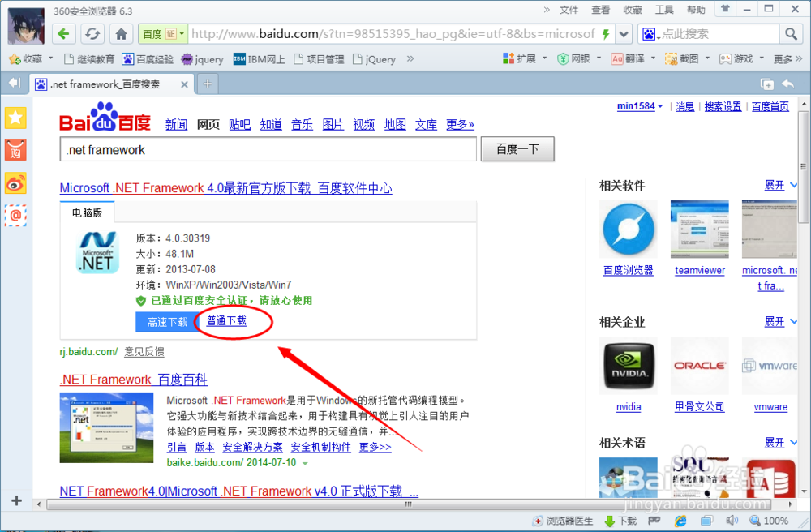The image size is (811, 532).
Task: Open the 甲骨文公司 Oracle thumbnail
Action: pyautogui.click(x=700, y=366)
